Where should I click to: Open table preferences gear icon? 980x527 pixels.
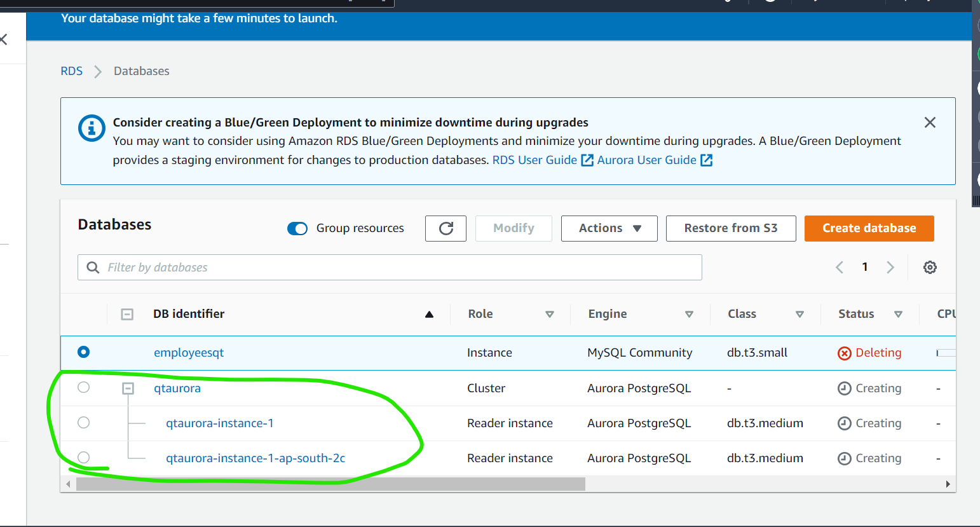point(930,267)
